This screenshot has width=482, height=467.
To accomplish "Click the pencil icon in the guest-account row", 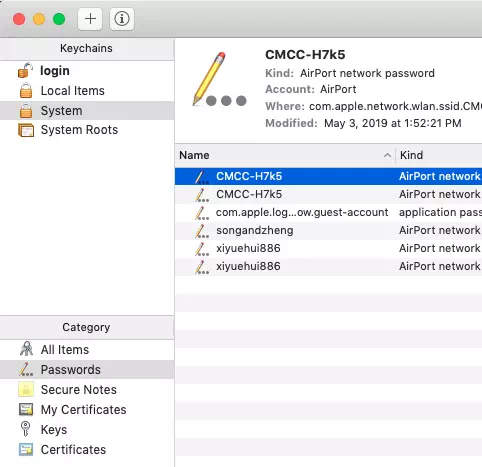I will click(202, 213).
